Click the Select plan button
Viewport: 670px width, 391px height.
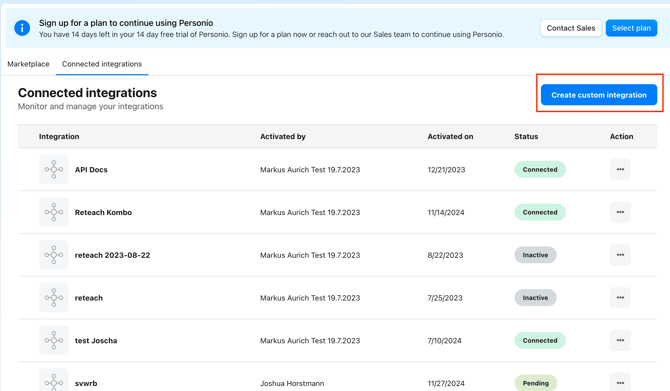click(631, 28)
